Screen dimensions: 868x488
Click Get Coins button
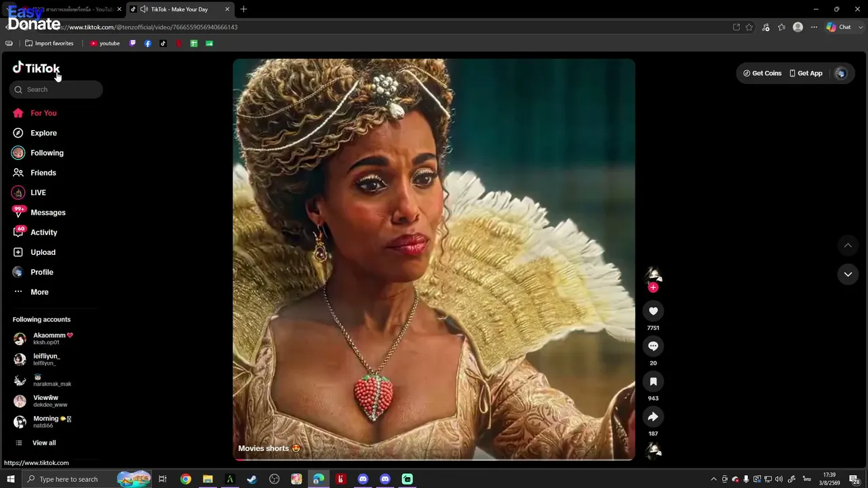[x=762, y=73]
